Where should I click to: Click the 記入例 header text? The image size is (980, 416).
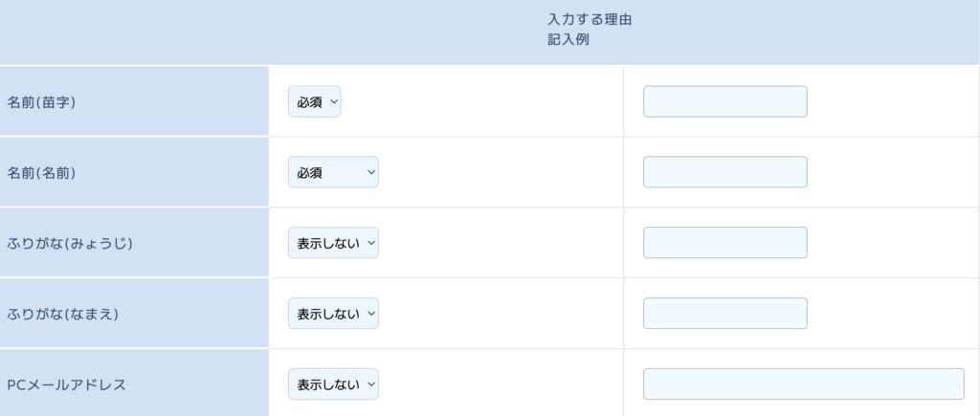568,41
